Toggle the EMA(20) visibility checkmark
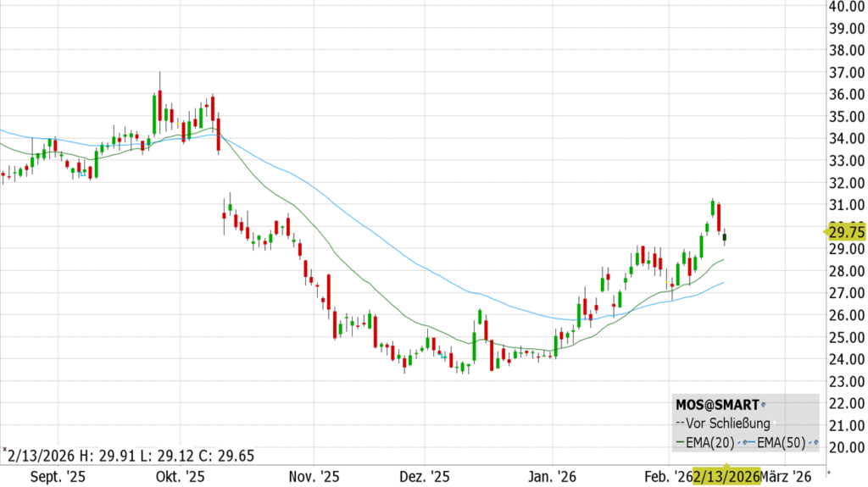The height and width of the screenshot is (487, 868). click(738, 442)
